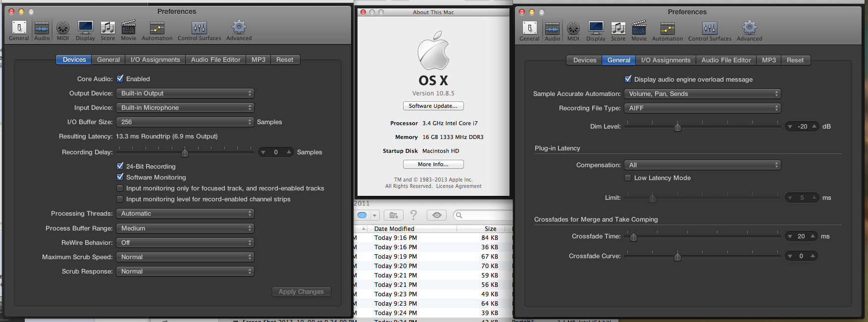Image resolution: width=868 pixels, height=322 pixels.
Task: Select Reset tab in right Preferences window
Action: (795, 60)
